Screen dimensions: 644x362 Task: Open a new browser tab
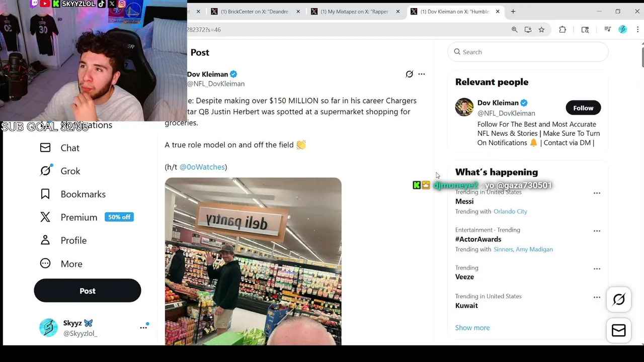pyautogui.click(x=513, y=12)
